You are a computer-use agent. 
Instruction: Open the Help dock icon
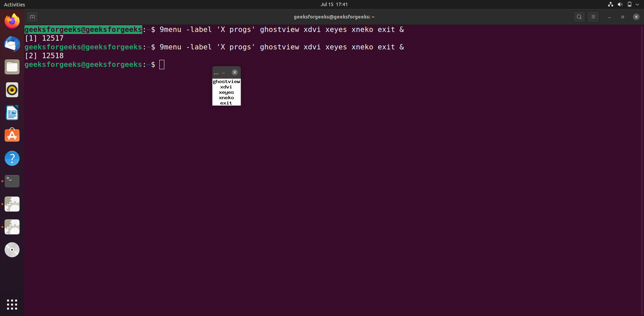[x=12, y=158]
